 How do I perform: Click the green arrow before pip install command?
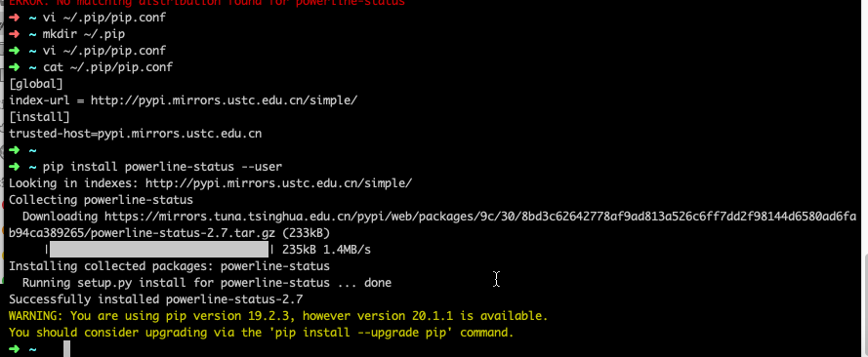[x=15, y=167]
